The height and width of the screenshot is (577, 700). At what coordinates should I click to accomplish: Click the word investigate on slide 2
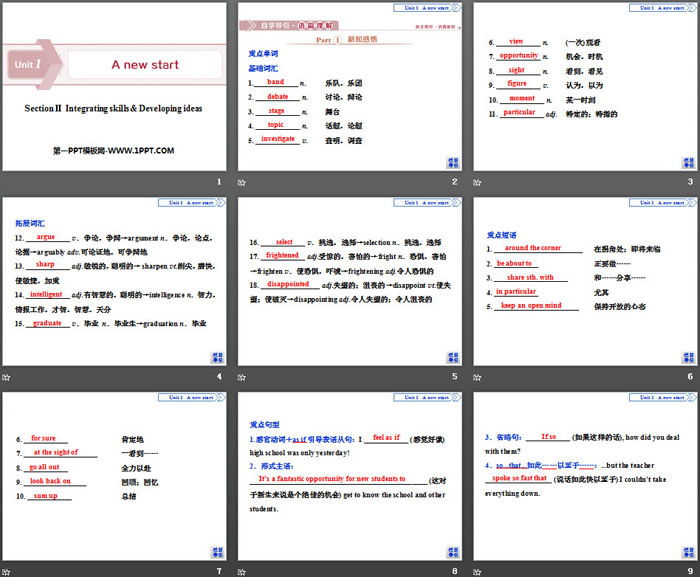coord(278,139)
